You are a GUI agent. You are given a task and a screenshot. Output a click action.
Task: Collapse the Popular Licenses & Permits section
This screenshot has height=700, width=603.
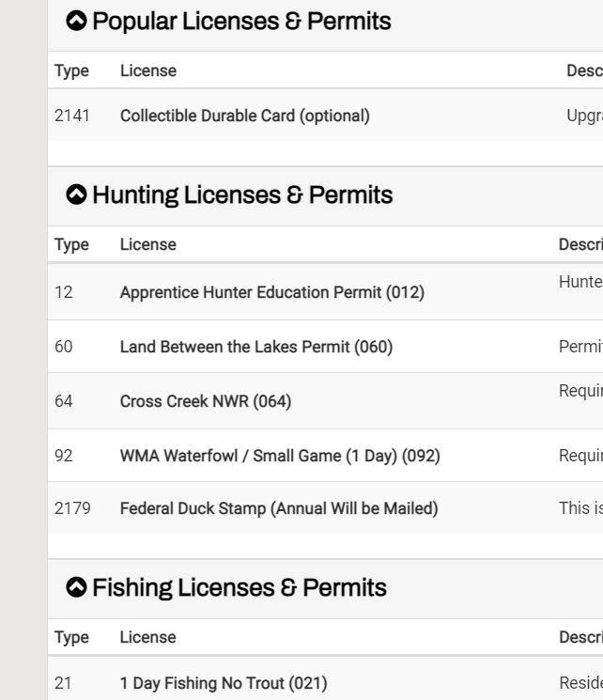tap(76, 21)
